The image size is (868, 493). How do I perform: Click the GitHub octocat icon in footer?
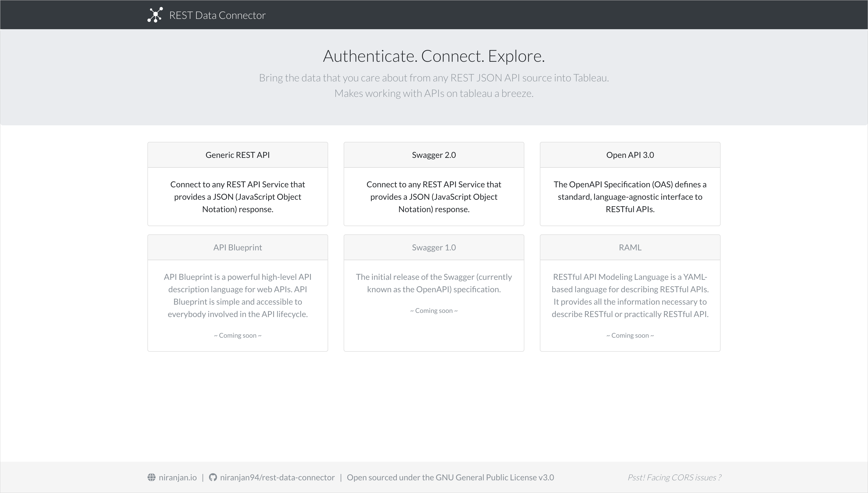[x=213, y=477]
